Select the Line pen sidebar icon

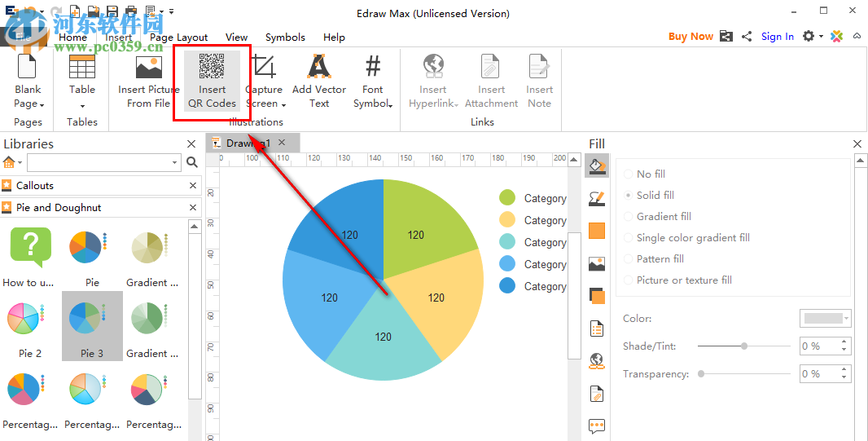[x=597, y=198]
